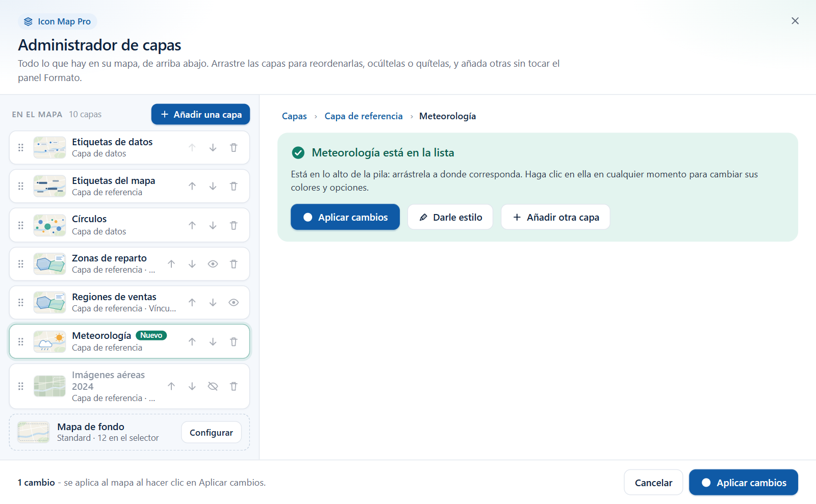The image size is (816, 504).
Task: Move Regiones de ventas layer up
Action: [192, 303]
